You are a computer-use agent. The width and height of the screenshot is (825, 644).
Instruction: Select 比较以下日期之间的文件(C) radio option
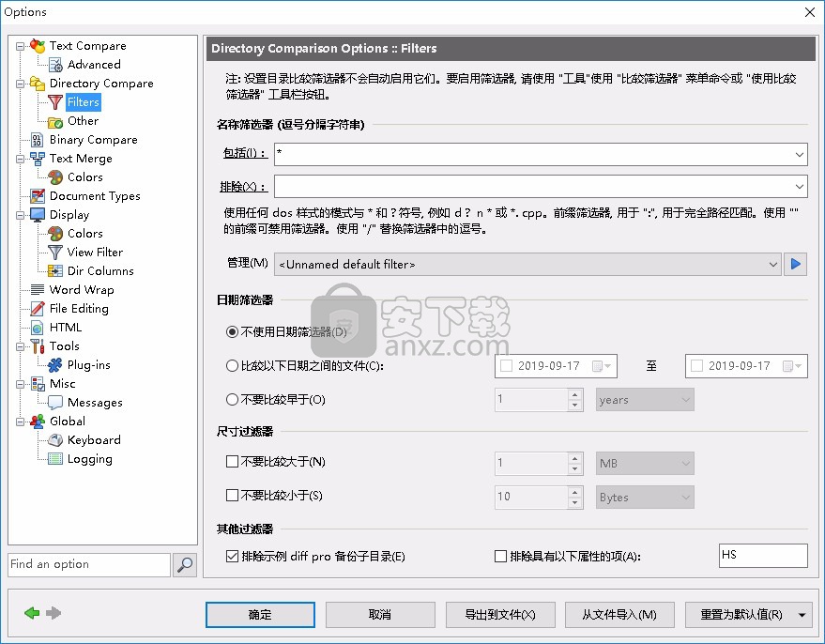click(232, 366)
